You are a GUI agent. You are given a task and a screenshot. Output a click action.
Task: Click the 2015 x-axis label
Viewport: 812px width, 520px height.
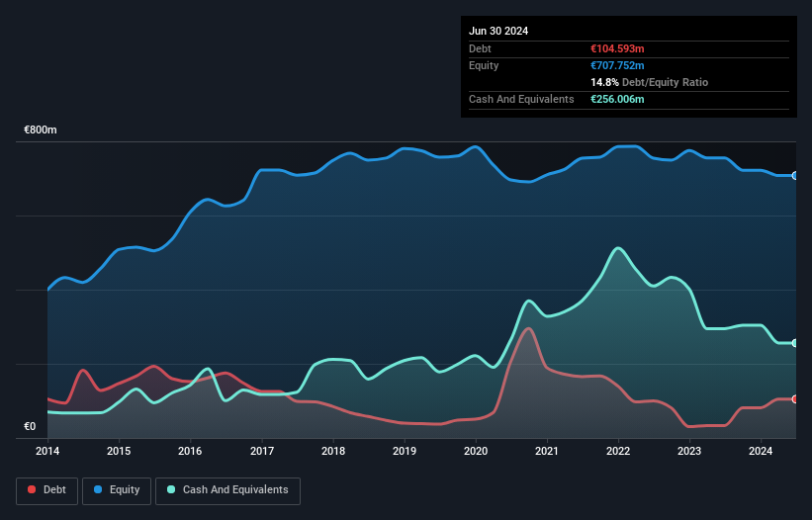click(119, 451)
